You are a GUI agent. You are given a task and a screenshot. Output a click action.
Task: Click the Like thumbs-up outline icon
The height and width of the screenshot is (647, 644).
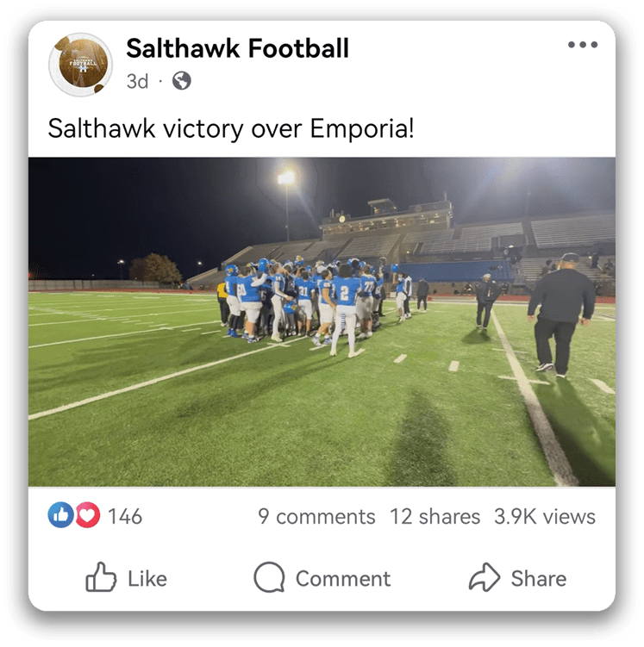[101, 577]
